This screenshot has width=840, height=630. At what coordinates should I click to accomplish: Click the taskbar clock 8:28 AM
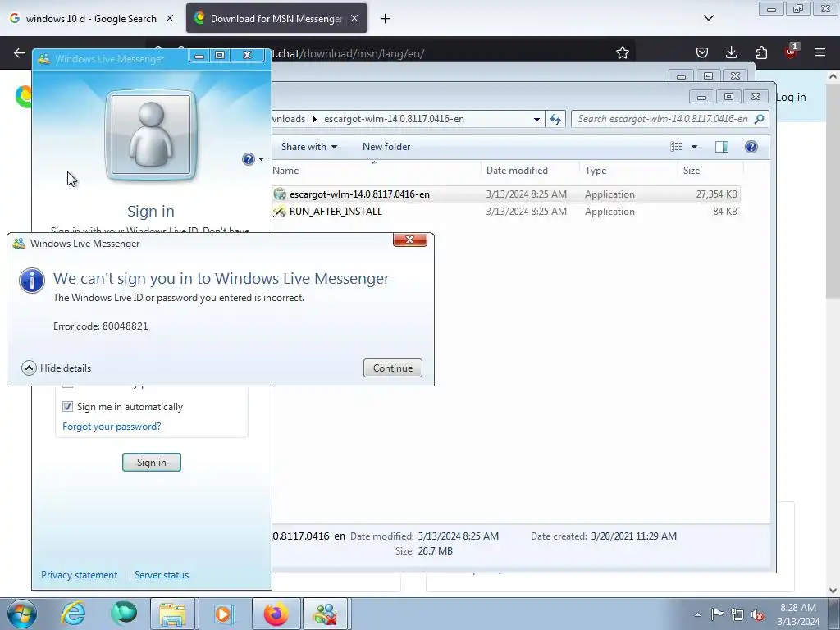(798, 614)
